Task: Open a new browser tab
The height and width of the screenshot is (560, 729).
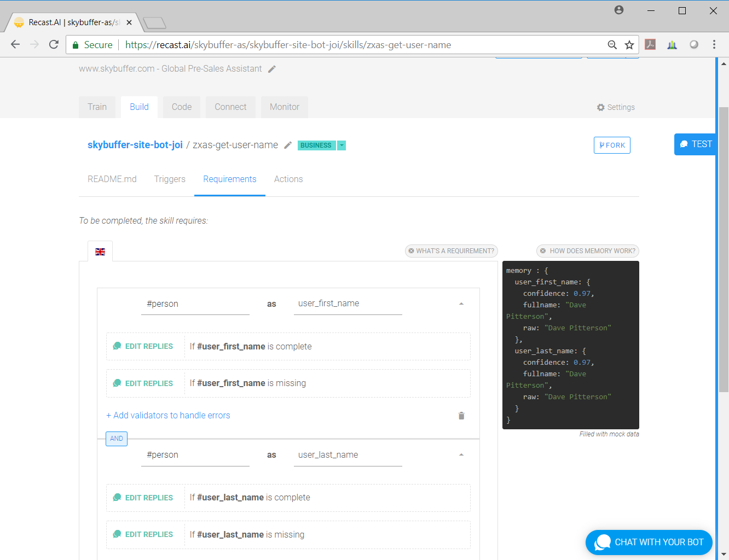Action: 154,23
